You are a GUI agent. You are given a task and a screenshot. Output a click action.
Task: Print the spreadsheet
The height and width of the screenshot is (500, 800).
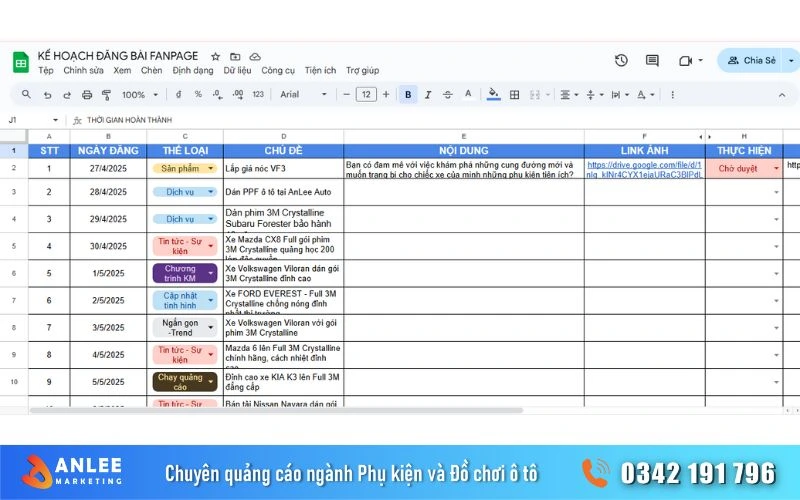pyautogui.click(x=87, y=95)
